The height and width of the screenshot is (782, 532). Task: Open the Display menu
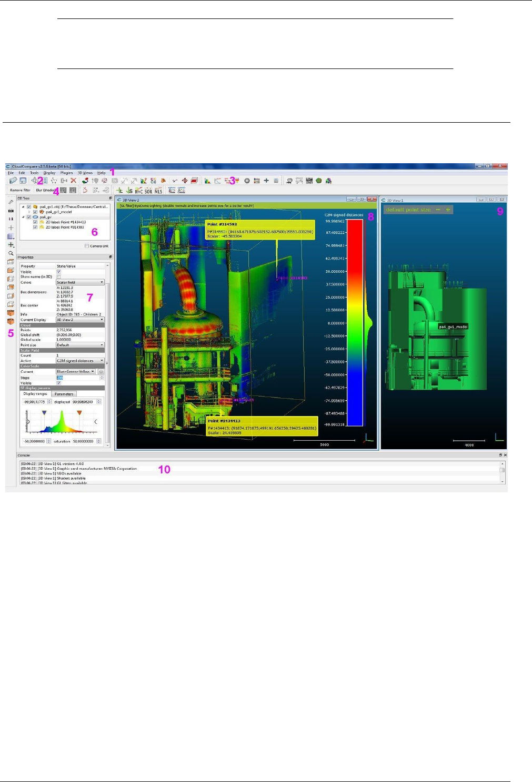(x=49, y=173)
